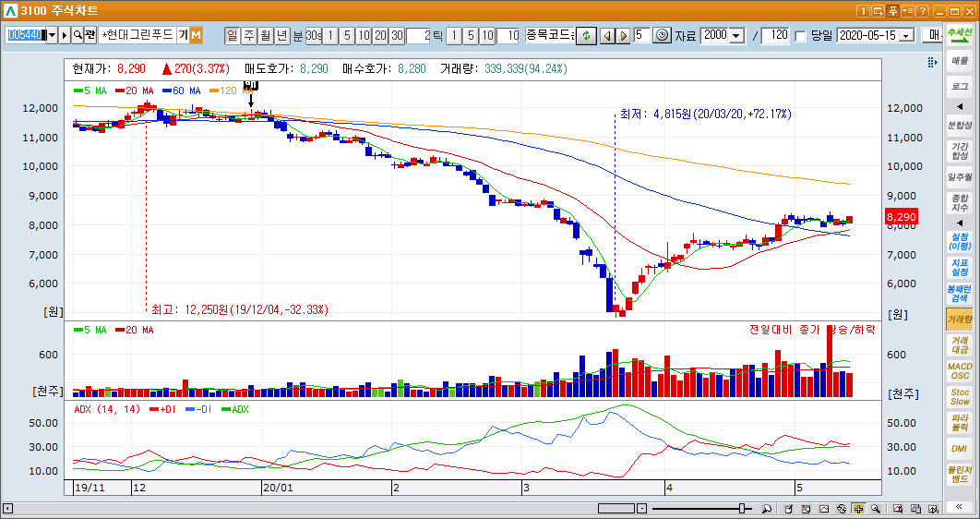The height and width of the screenshot is (519, 980).
Task: Open the 일주월 sidebar tab
Action: [x=960, y=177]
